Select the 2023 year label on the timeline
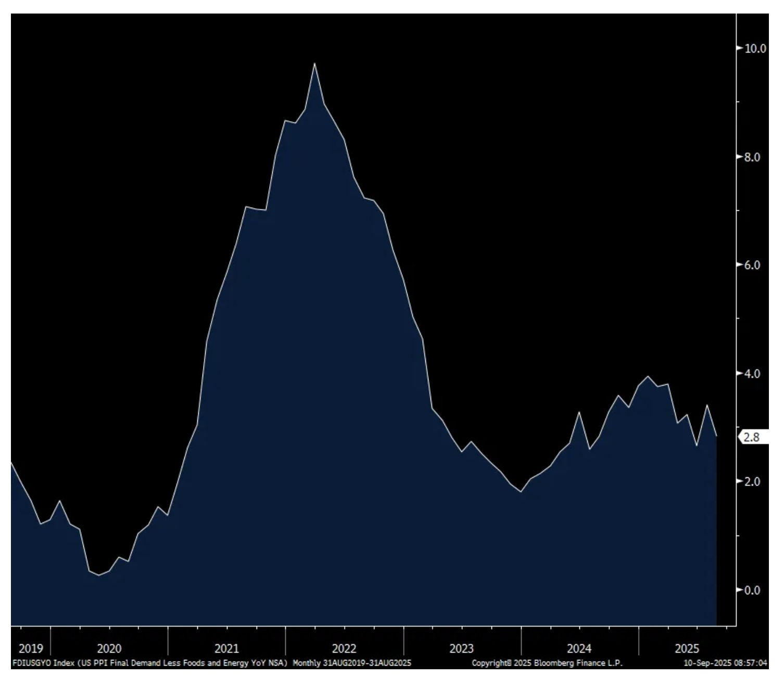784x688 pixels. (x=462, y=648)
